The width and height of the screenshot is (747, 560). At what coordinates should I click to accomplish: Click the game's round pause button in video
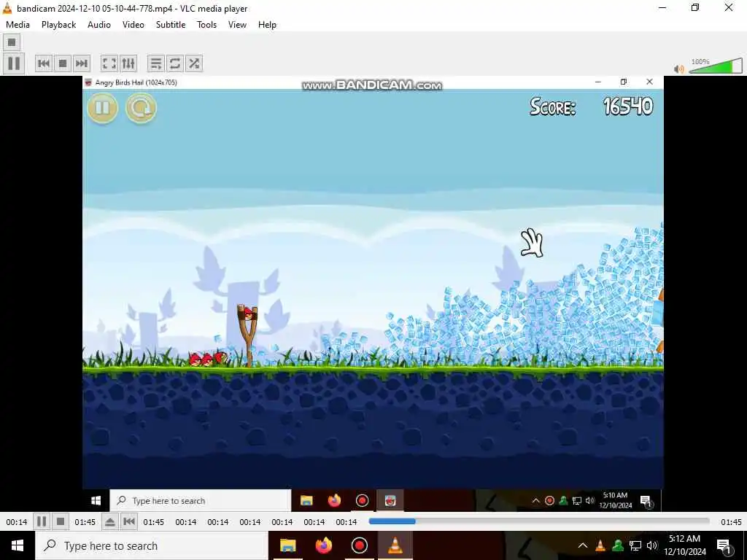102,108
